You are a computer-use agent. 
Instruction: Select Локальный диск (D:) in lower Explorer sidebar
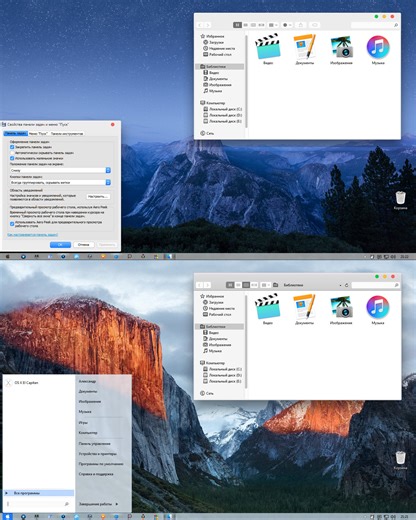pos(222,375)
